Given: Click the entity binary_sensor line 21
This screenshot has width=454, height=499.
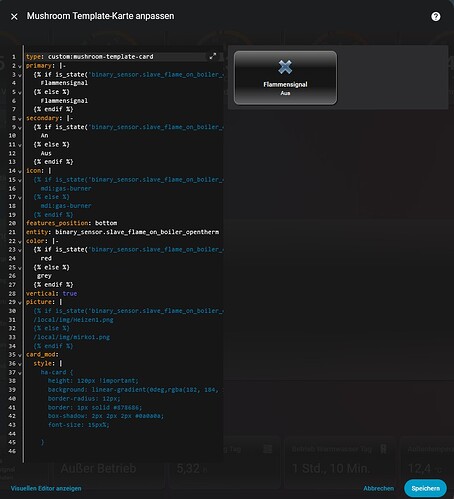Looking at the screenshot, I should (x=122, y=232).
